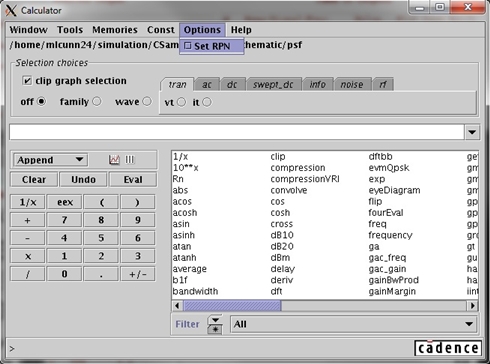Select the eyeDiagram function
Screen dimensions: 490x364
point(394,190)
